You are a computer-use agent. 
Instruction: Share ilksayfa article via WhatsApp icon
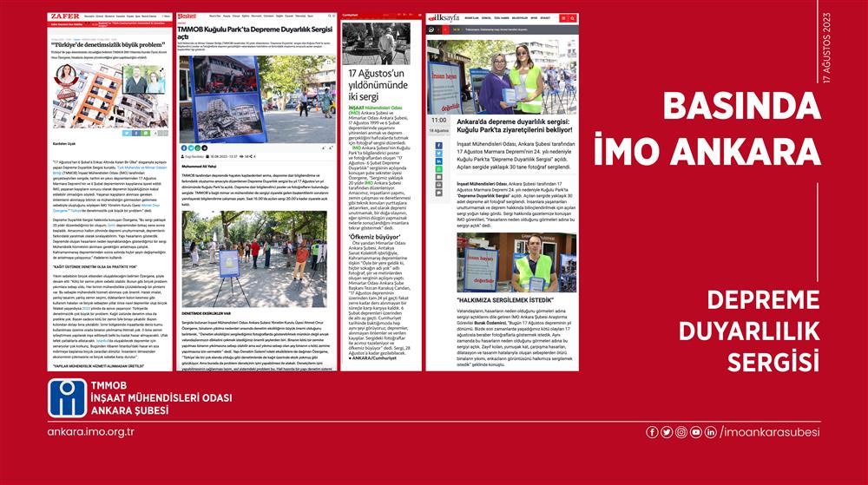[438, 169]
